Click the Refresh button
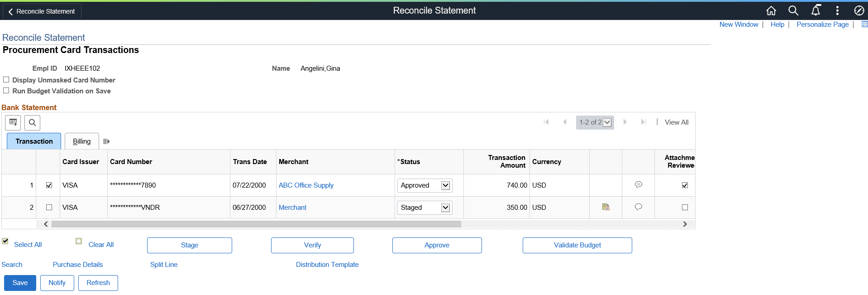 point(98,283)
